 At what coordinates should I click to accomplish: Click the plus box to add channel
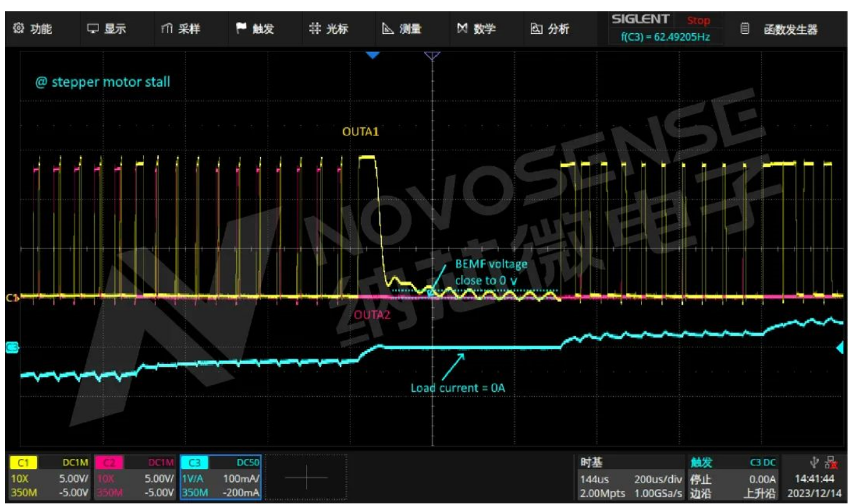(306, 478)
